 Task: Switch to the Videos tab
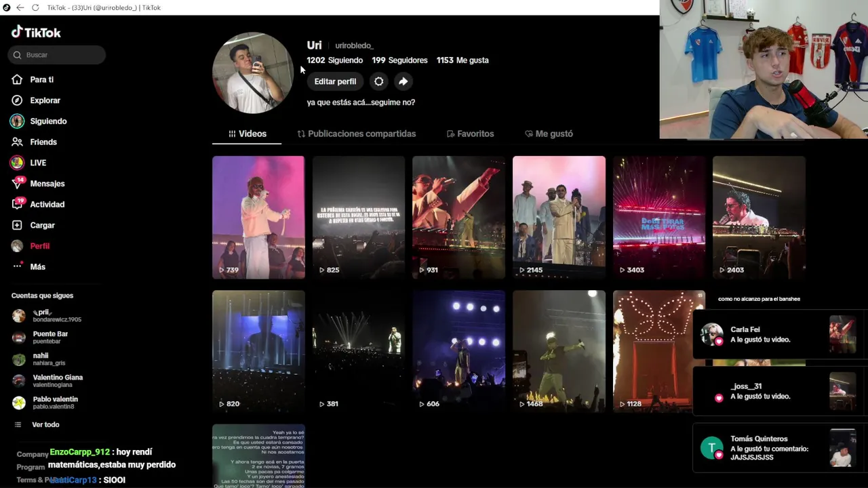(247, 134)
